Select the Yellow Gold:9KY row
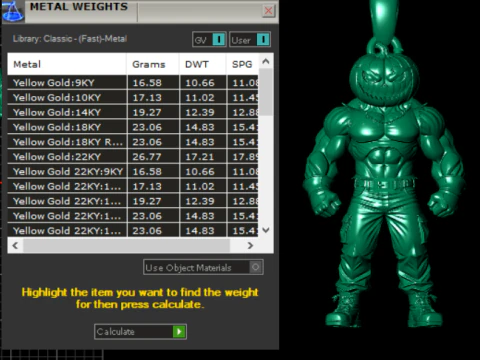This screenshot has width=480, height=360. 133,82
